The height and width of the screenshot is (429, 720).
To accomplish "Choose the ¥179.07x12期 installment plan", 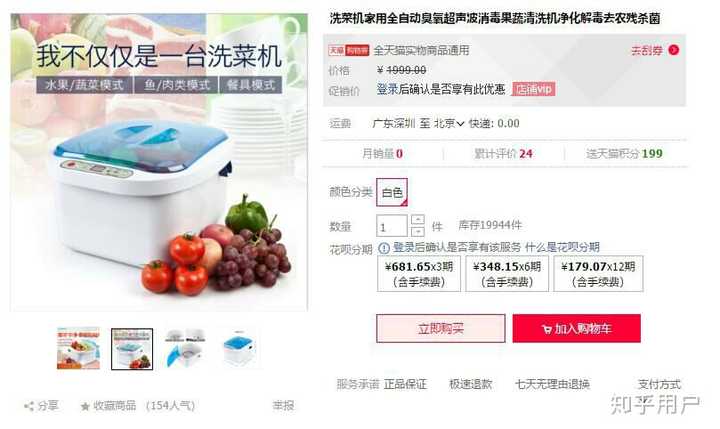I will click(x=598, y=274).
